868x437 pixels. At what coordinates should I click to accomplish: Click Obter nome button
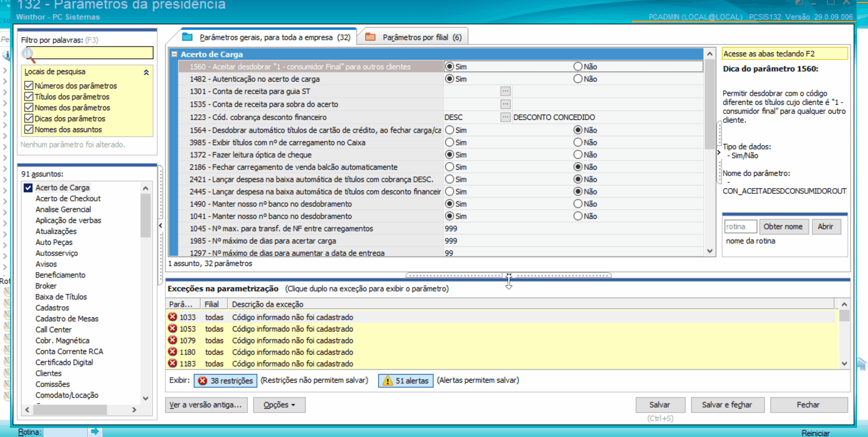783,227
